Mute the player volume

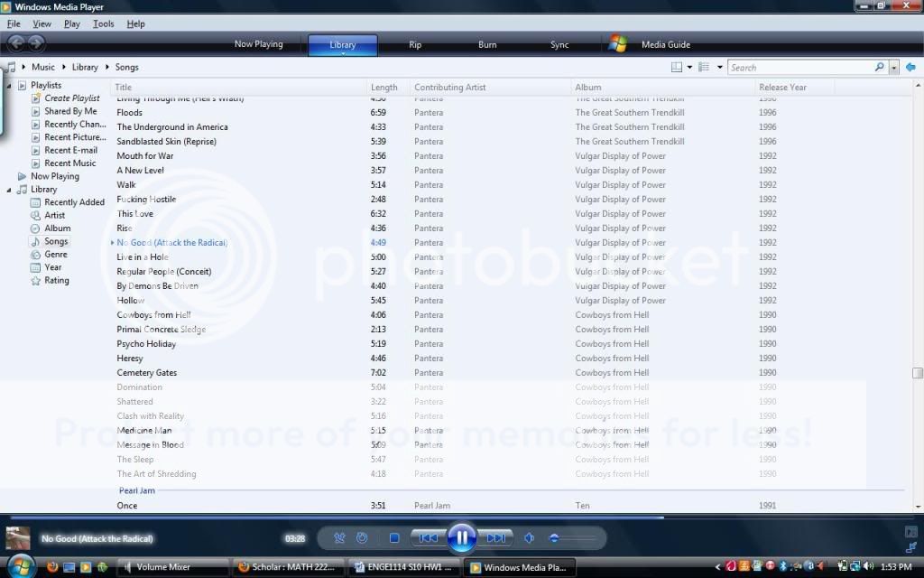click(529, 538)
